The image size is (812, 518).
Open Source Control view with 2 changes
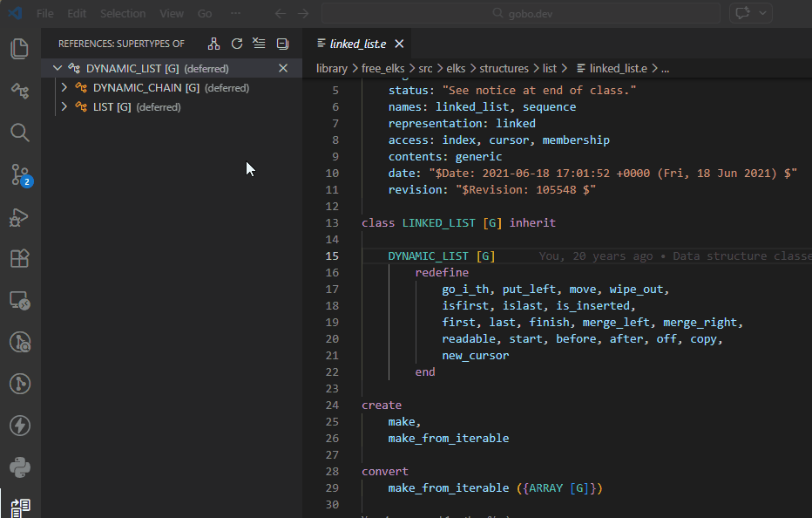19,174
